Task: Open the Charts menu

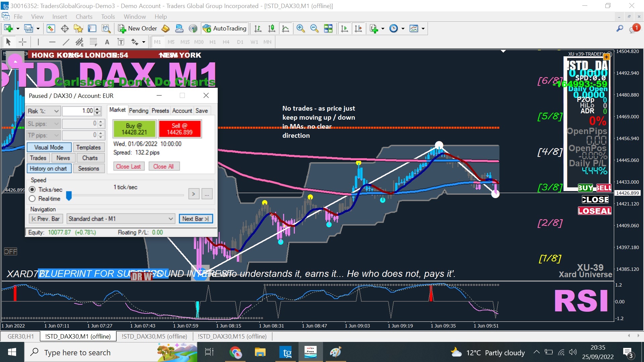Action: pyautogui.click(x=84, y=17)
